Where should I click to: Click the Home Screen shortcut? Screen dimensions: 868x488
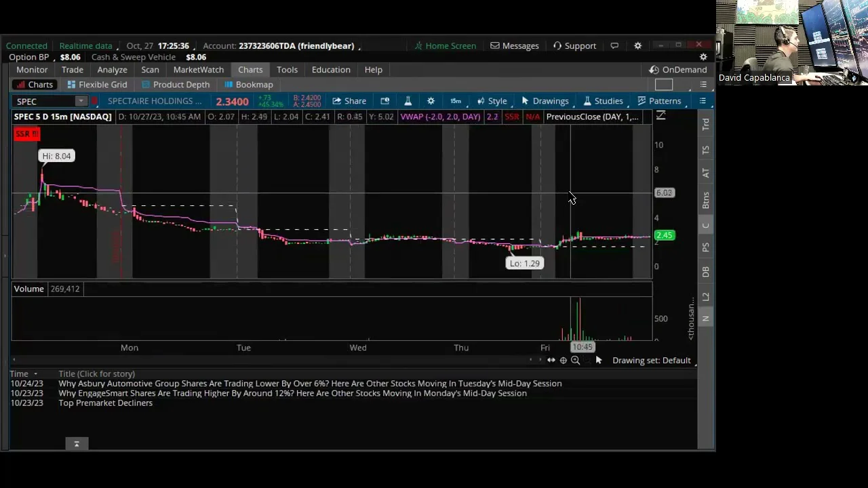445,46
